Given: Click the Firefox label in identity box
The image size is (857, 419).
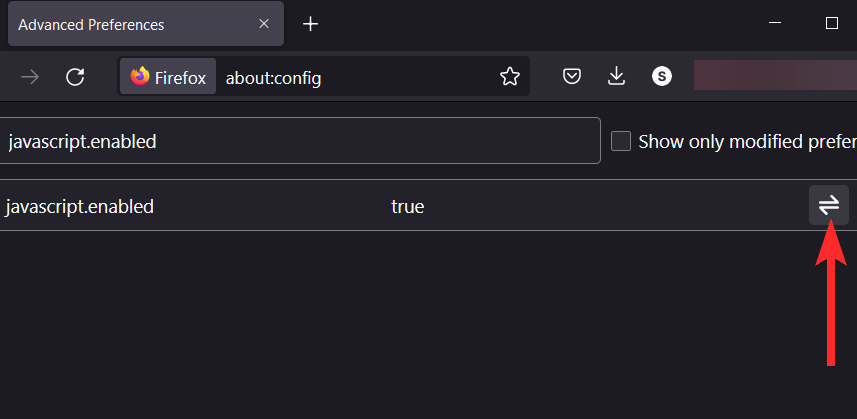Looking at the screenshot, I should [180, 77].
